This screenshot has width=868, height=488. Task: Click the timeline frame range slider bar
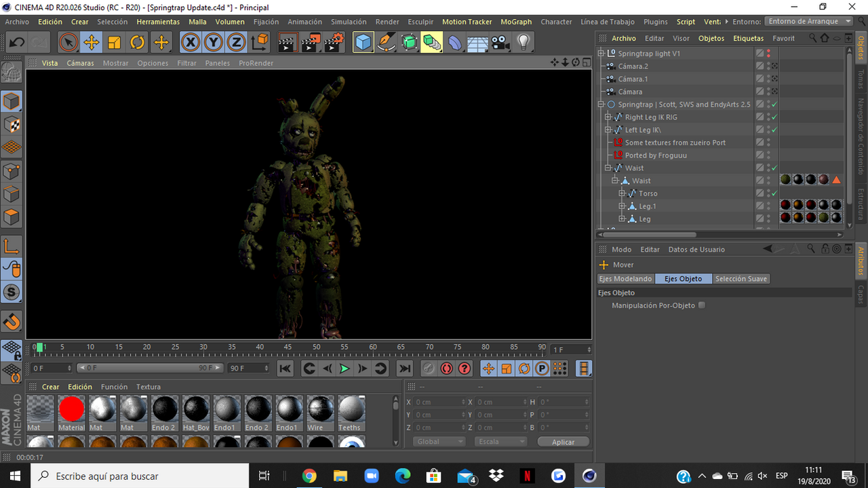(149, 368)
